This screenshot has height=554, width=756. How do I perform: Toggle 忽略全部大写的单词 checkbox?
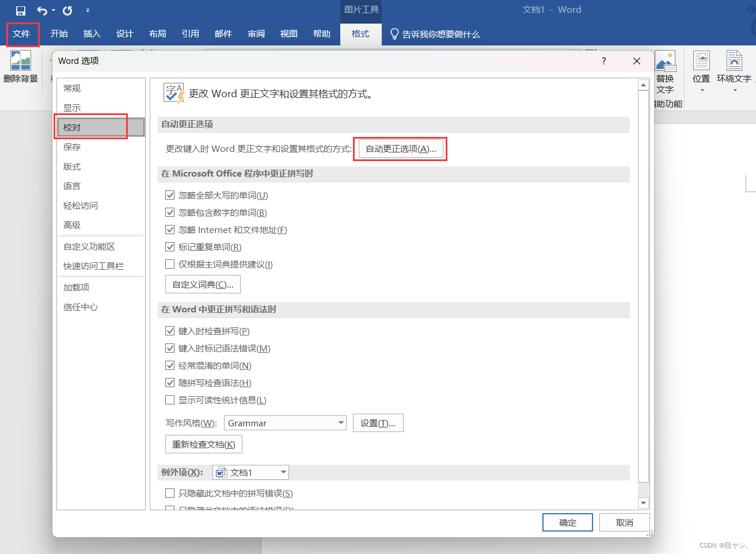click(170, 196)
